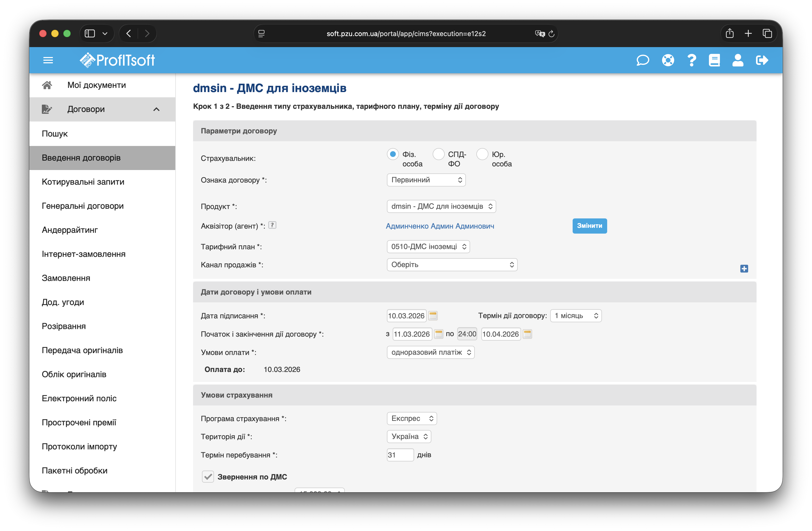The image size is (812, 531).
Task: Collapse the Договори sidebar section
Action: [156, 109]
